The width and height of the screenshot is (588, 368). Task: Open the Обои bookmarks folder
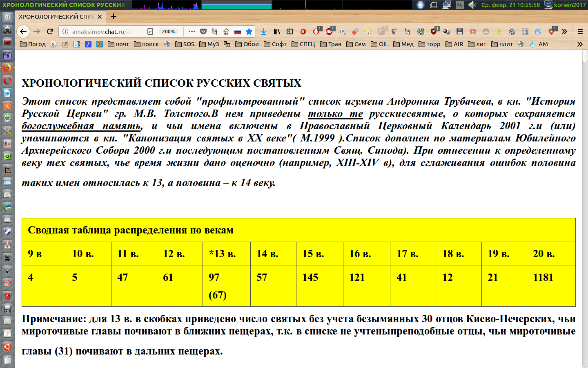coord(247,44)
